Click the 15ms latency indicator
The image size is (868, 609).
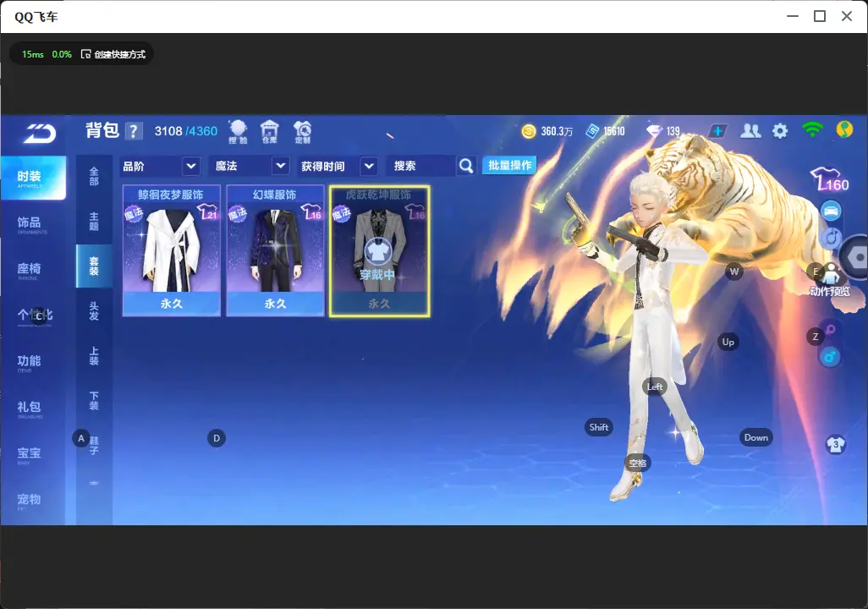click(x=33, y=54)
